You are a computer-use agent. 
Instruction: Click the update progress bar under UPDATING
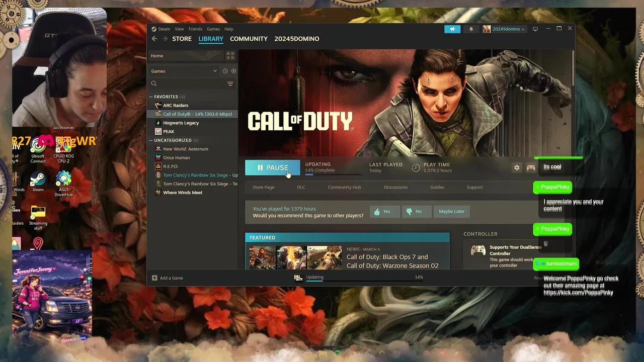333,174
